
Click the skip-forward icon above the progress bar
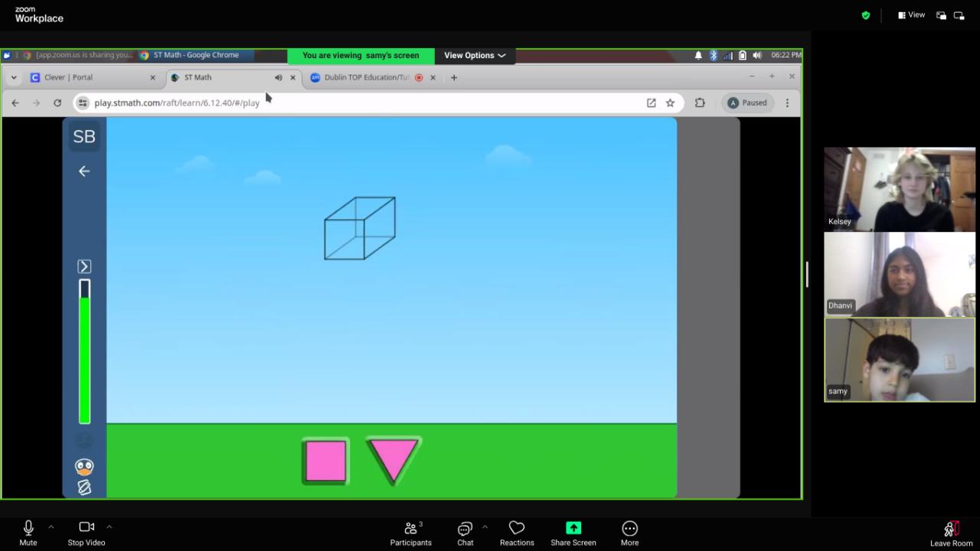click(84, 266)
